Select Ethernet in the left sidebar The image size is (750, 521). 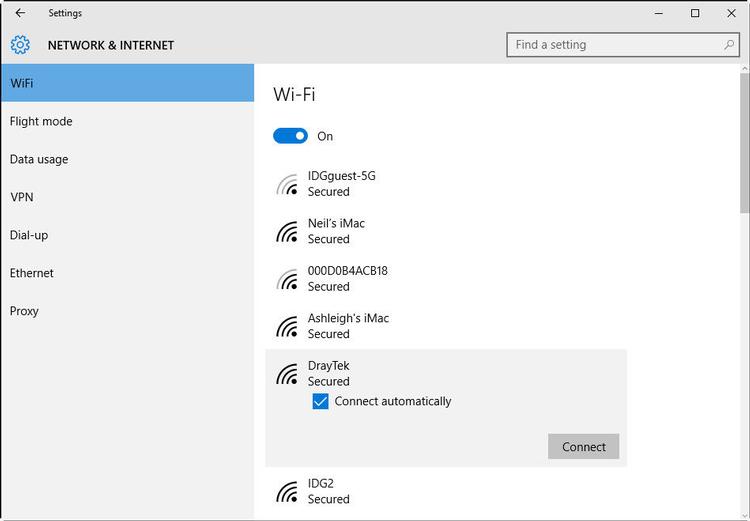coord(32,273)
